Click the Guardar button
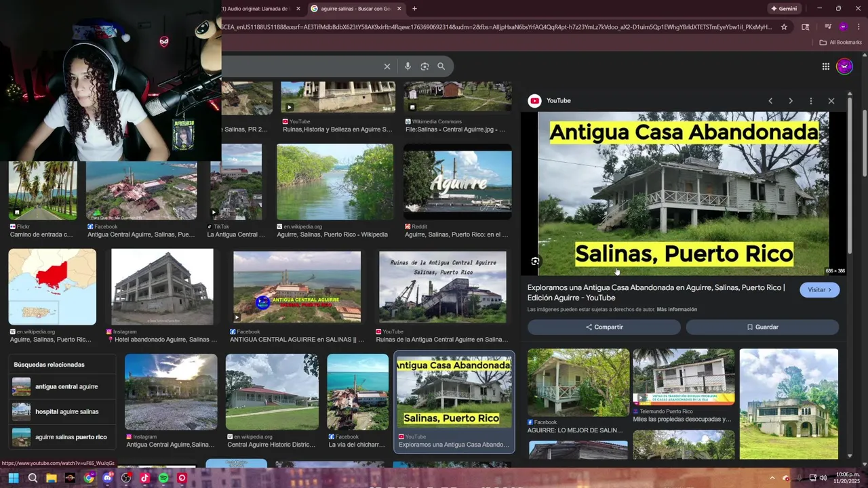This screenshot has width=868, height=488. click(762, 327)
